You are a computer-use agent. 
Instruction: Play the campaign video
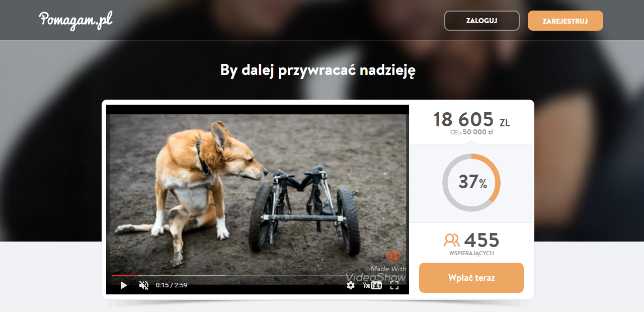pos(123,285)
